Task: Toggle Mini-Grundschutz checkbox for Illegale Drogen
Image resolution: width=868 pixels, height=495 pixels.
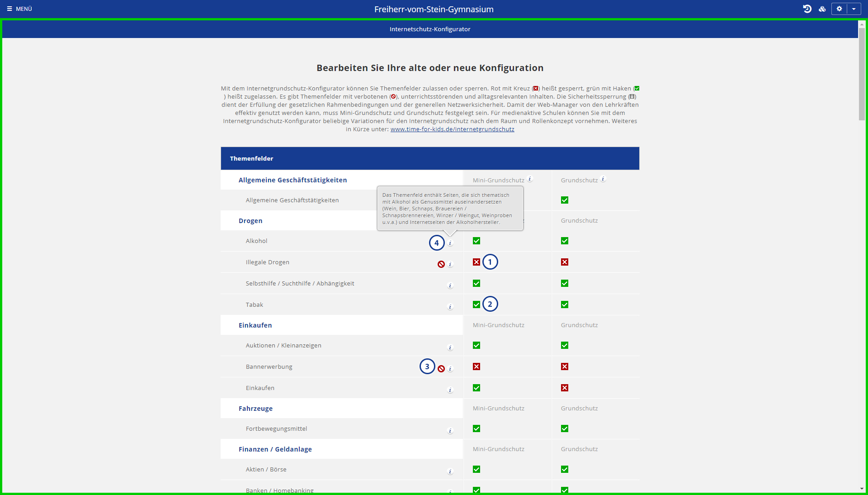Action: (x=476, y=262)
